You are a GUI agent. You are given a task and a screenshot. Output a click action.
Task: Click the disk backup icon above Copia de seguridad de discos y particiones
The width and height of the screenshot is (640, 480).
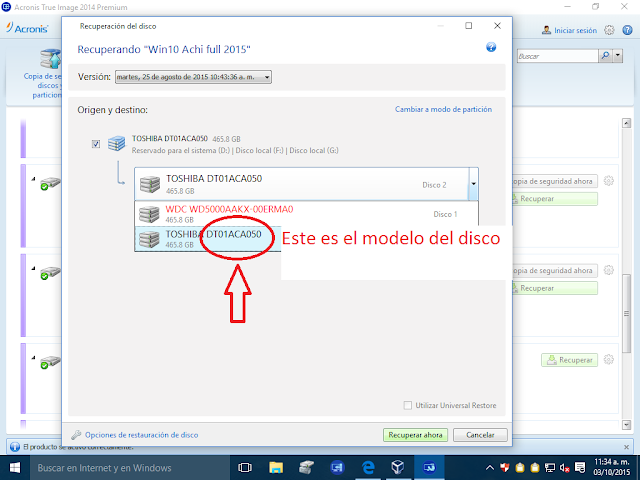51,58
